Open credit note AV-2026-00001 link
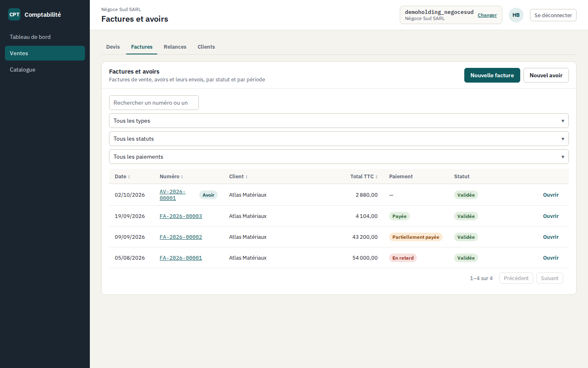The width and height of the screenshot is (588, 368). point(173,195)
